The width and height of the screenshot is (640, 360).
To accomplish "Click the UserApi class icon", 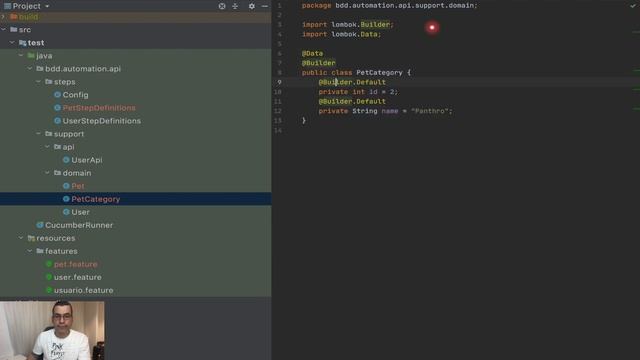I will tap(66, 160).
